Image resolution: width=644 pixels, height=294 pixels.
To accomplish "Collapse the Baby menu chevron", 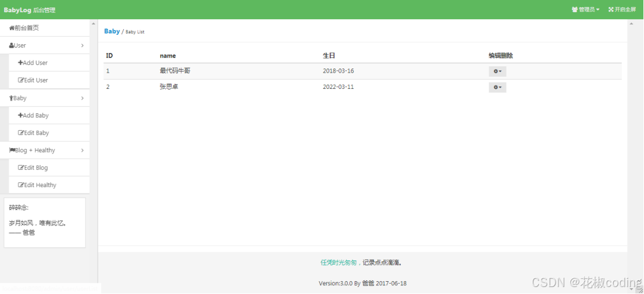I will (83, 98).
